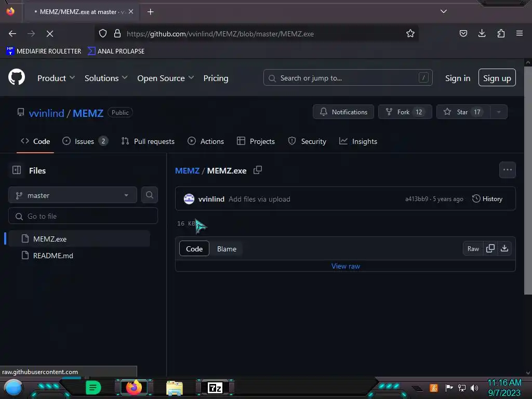Open the taskbar start orb
Image resolution: width=532 pixels, height=399 pixels.
coord(14,388)
